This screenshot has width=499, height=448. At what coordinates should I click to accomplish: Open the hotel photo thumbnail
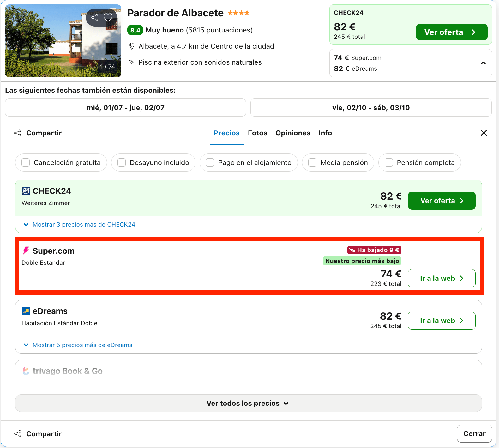[x=63, y=41]
